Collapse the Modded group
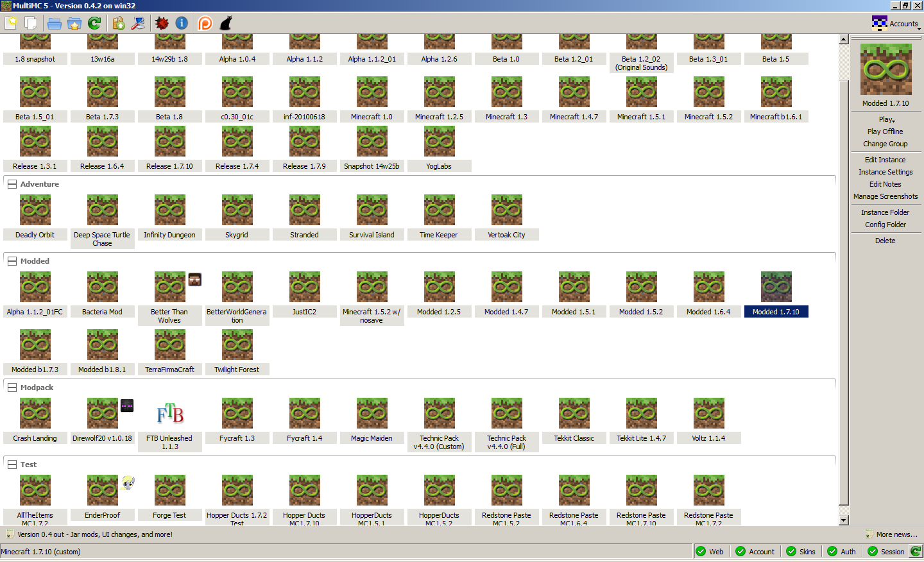The height and width of the screenshot is (562, 924). tap(12, 261)
